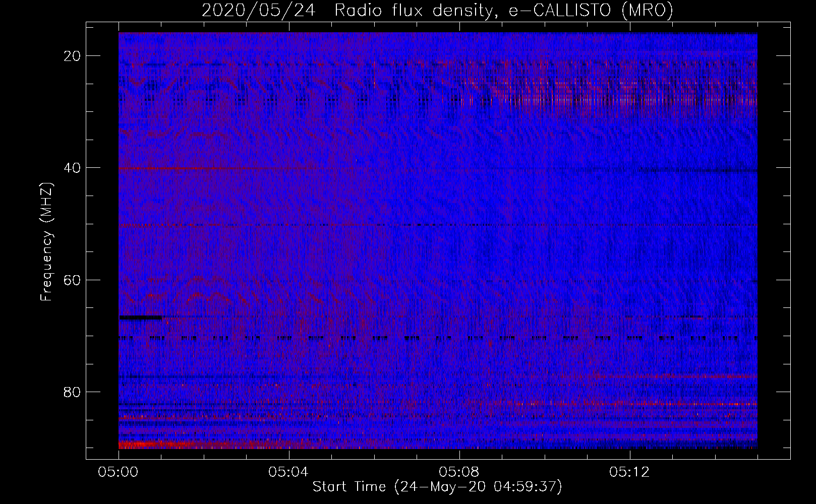Screen dimensions: 816x504
Task: Click the 'Start Time (24-May-20 04:59:37)' label
Action: (x=437, y=487)
